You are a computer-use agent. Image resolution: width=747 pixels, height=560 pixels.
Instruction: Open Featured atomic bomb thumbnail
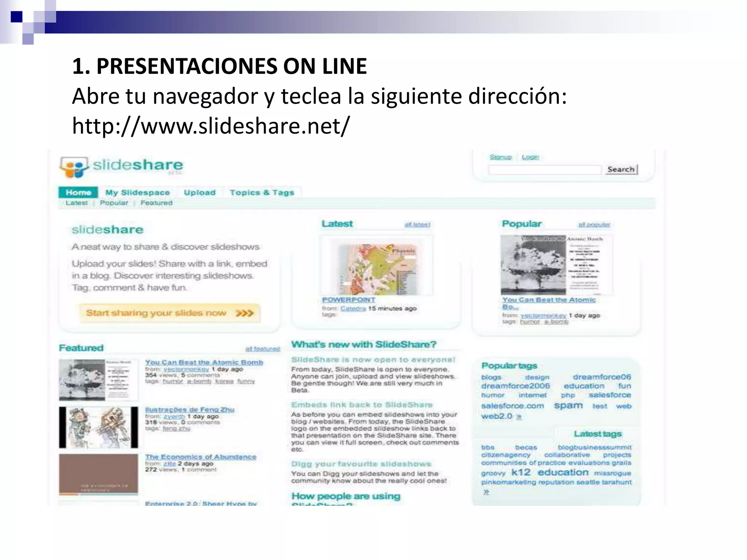98,380
